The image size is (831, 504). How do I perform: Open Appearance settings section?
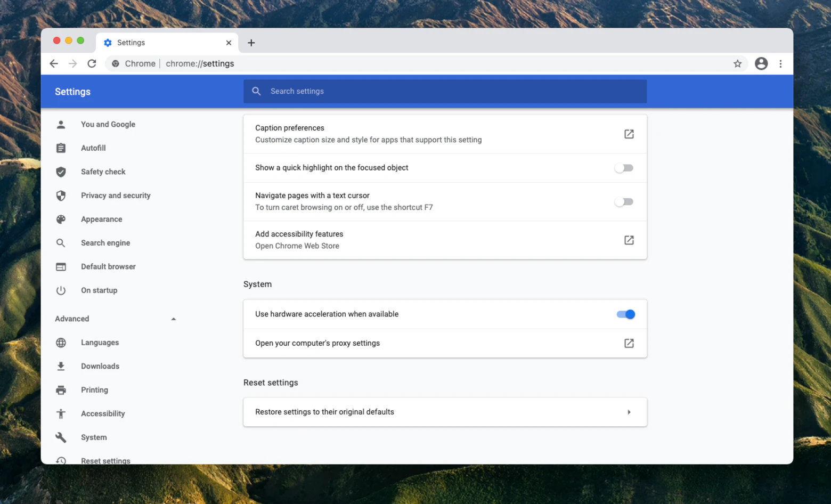pyautogui.click(x=101, y=220)
